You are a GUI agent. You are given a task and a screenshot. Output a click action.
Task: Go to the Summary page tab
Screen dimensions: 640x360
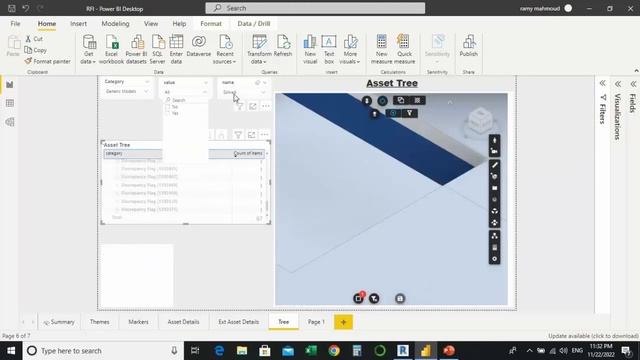[x=59, y=322]
